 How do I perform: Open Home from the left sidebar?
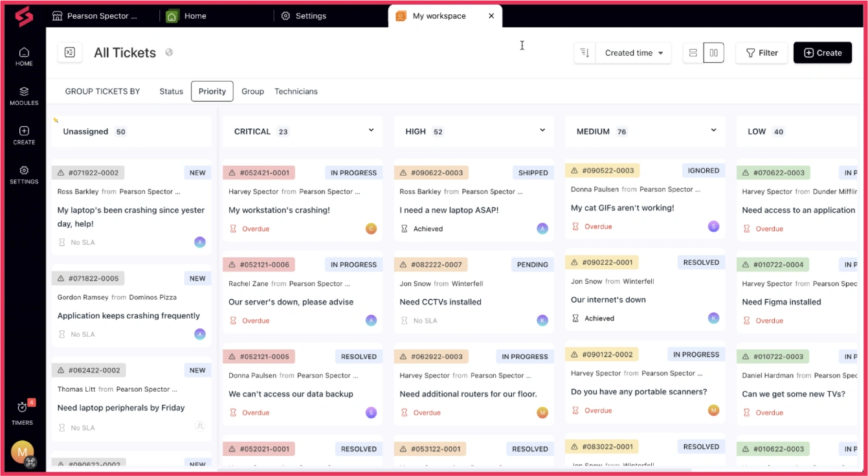coord(23,57)
